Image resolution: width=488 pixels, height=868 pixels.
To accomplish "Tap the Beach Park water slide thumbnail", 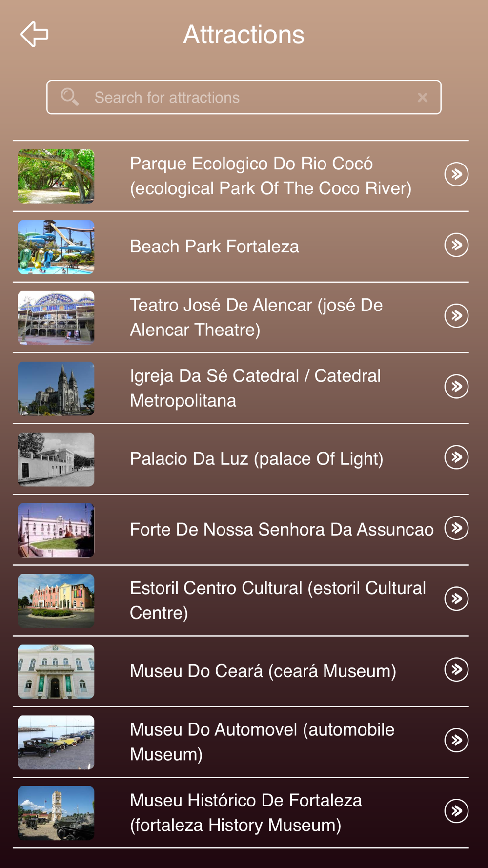I will click(x=56, y=247).
